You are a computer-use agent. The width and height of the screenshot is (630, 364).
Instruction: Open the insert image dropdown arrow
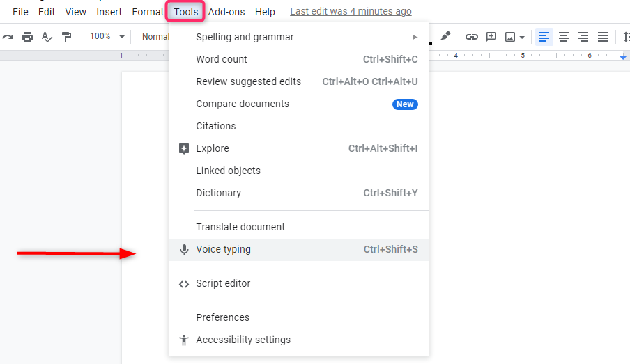pos(522,38)
